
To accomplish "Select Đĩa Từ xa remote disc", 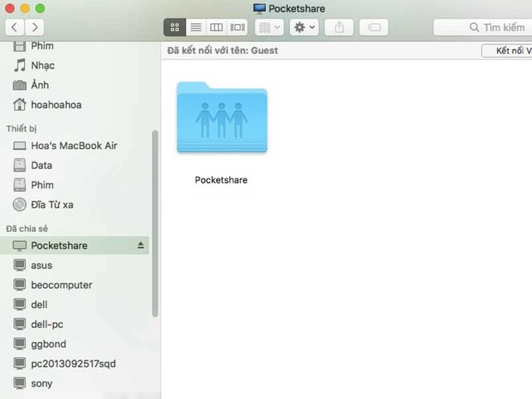I will (52, 204).
